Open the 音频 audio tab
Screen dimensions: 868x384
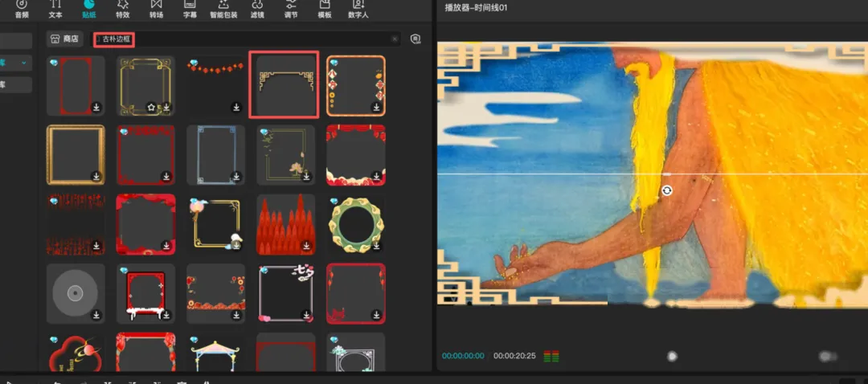tap(22, 10)
